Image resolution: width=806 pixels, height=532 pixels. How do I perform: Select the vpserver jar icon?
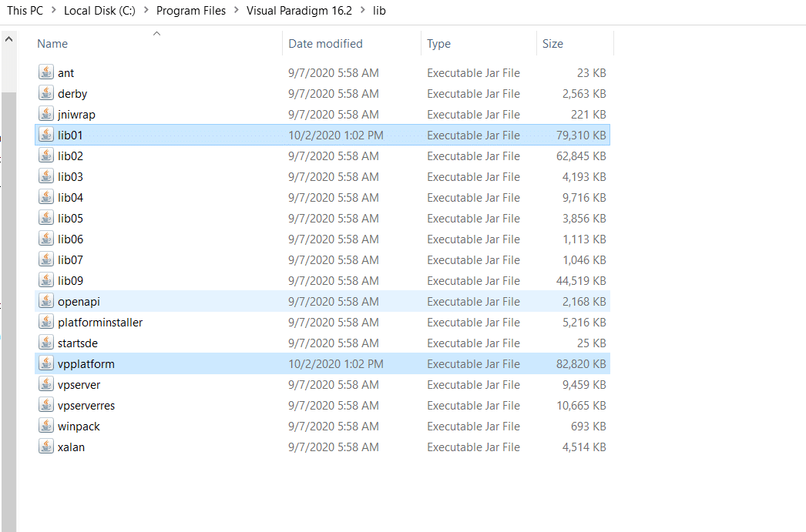[46, 385]
